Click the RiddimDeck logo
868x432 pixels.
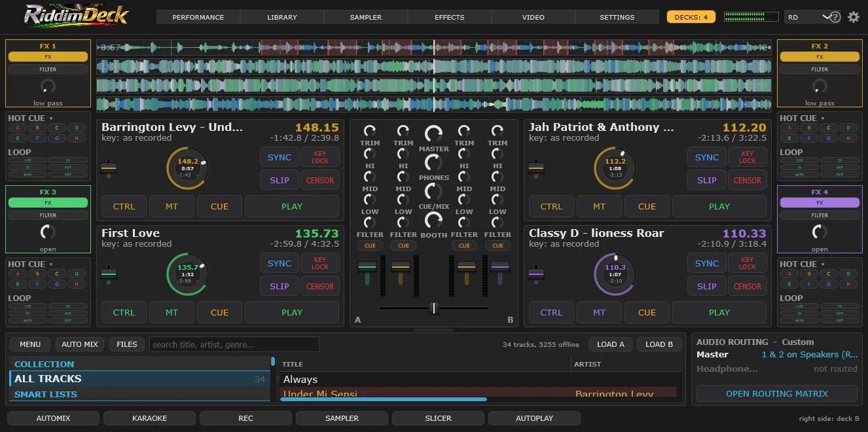point(77,15)
